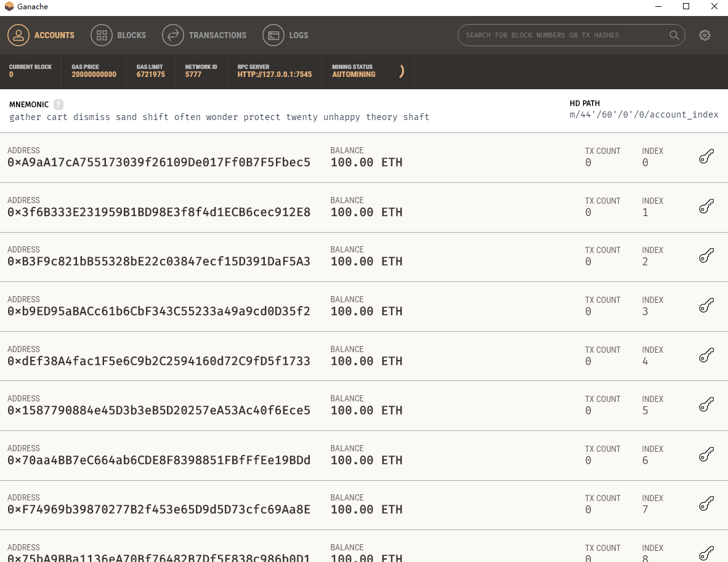The image size is (728, 562).
Task: Click the Transactions arrows icon
Action: (x=173, y=35)
